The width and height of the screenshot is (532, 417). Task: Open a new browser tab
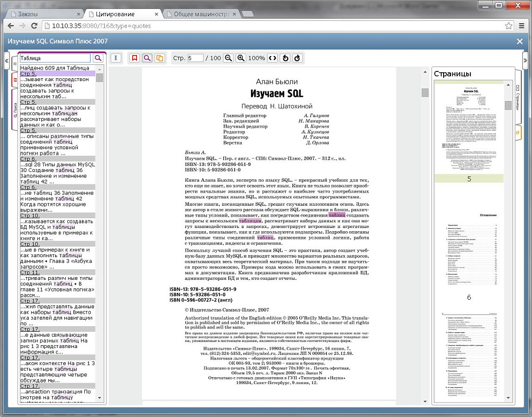(248, 14)
